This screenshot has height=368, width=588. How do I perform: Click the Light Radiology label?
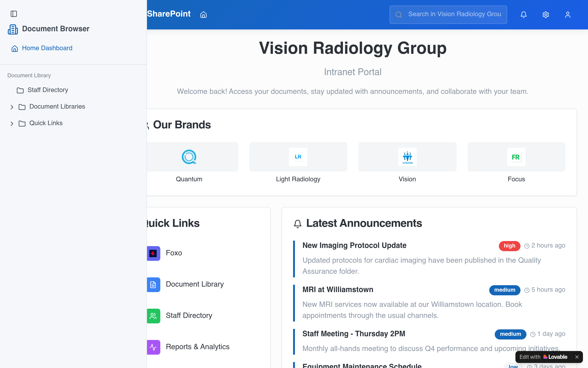(x=298, y=179)
